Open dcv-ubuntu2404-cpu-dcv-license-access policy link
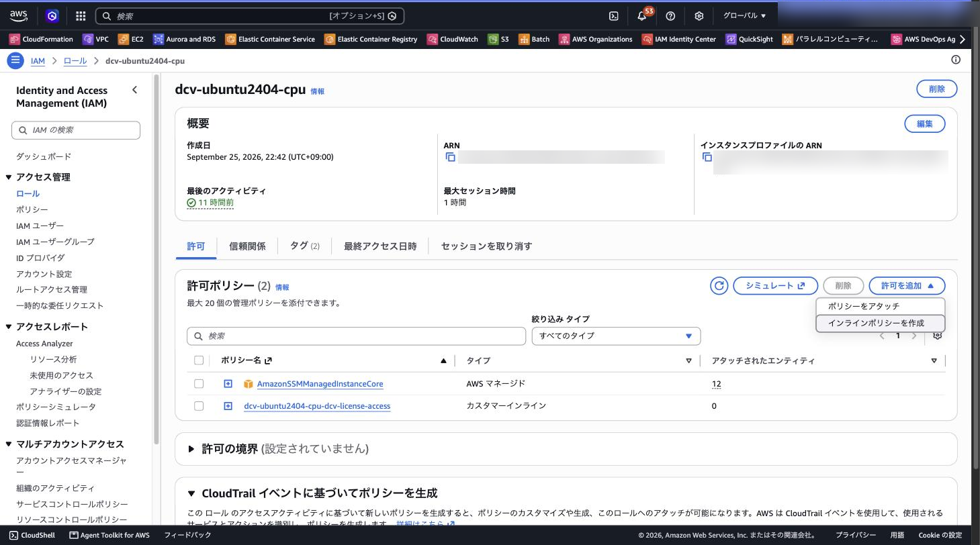 pyautogui.click(x=317, y=406)
